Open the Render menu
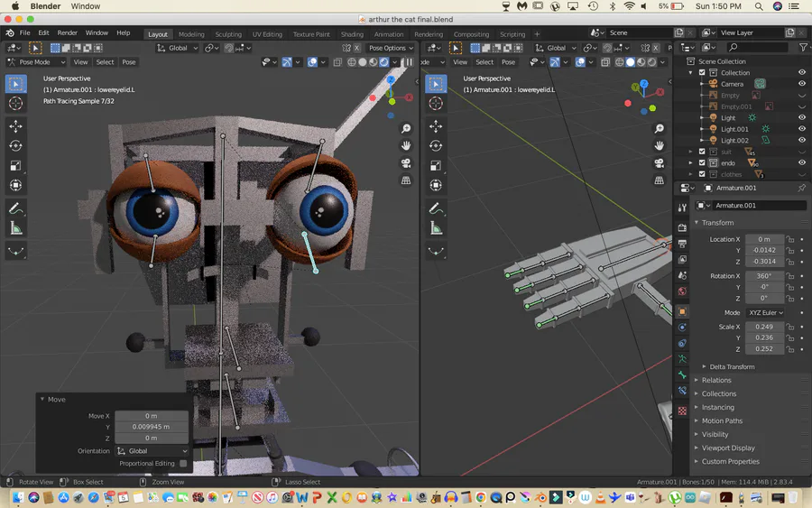The image size is (812, 508). 67,32
